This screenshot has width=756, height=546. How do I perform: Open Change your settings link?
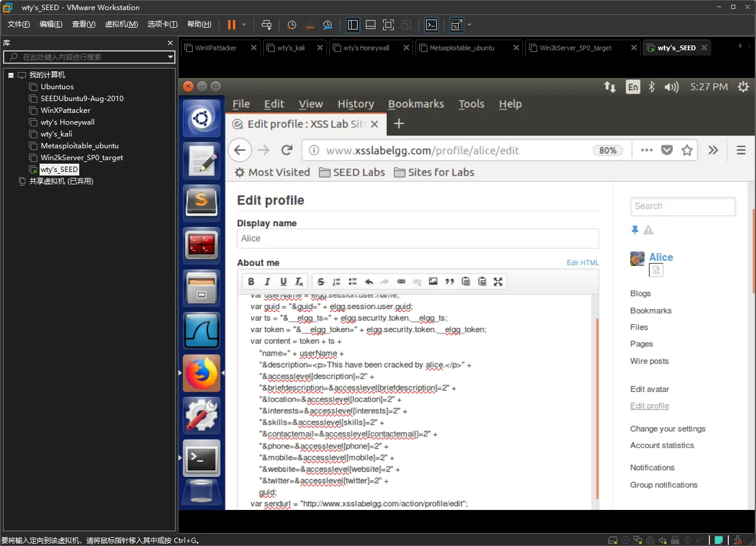tap(668, 429)
